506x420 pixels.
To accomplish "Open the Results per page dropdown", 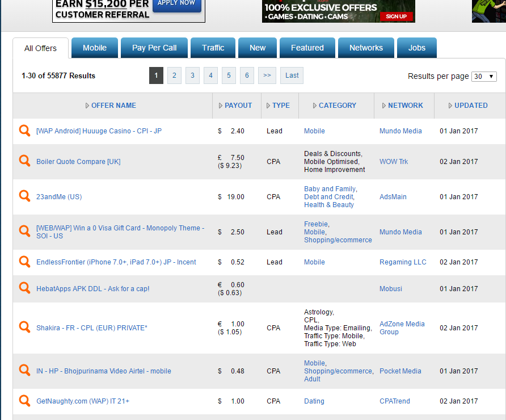I will coord(484,76).
